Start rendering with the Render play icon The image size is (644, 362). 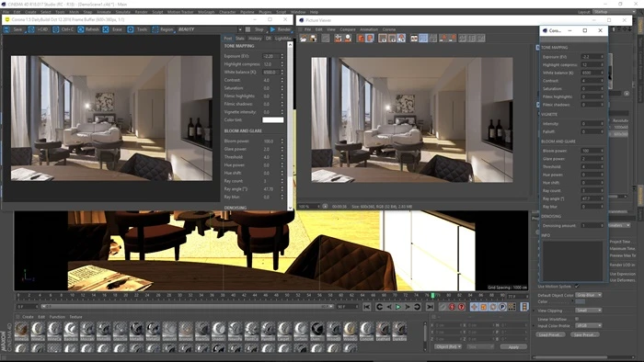tap(272, 29)
